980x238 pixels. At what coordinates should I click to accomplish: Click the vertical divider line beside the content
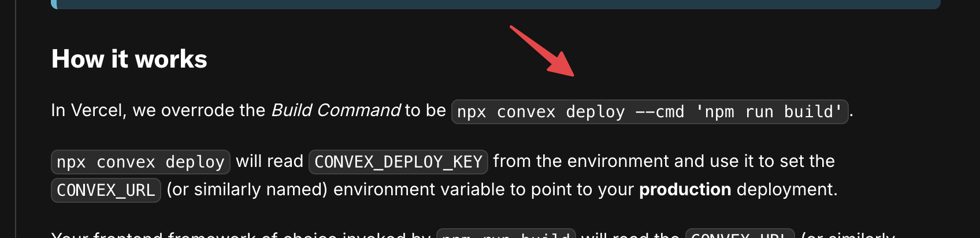coord(16,119)
